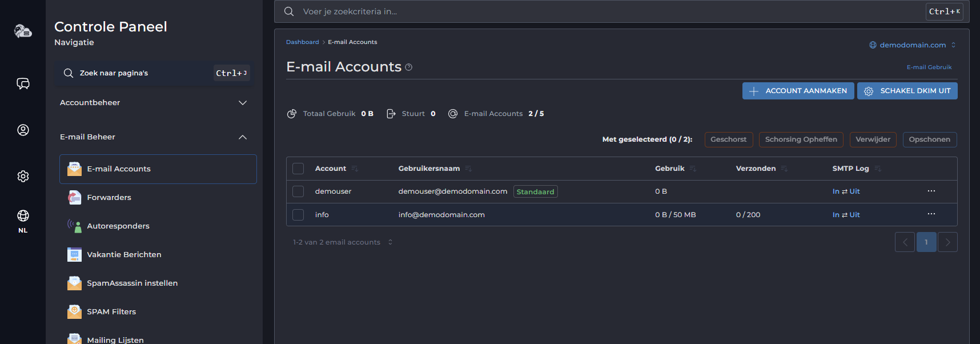Click the info@demodomain.com username cell
The width and height of the screenshot is (980, 344).
[441, 215]
